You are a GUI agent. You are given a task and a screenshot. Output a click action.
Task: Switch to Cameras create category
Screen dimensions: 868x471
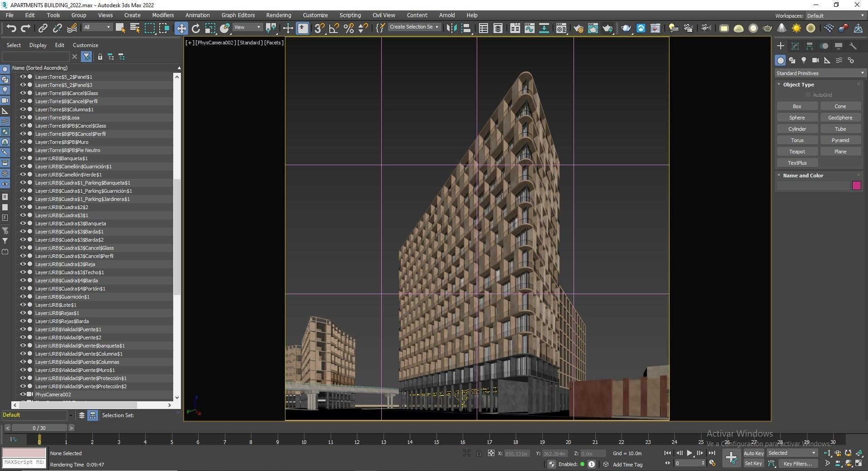(x=816, y=60)
